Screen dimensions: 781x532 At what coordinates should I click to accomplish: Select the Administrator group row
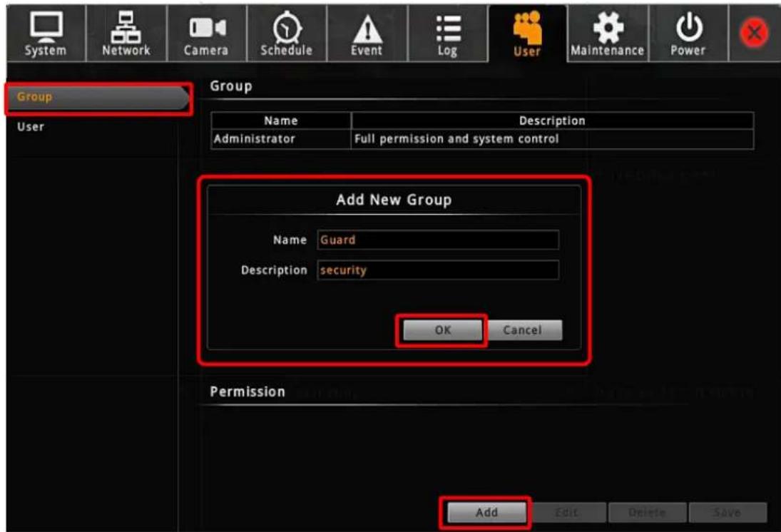[x=482, y=139]
